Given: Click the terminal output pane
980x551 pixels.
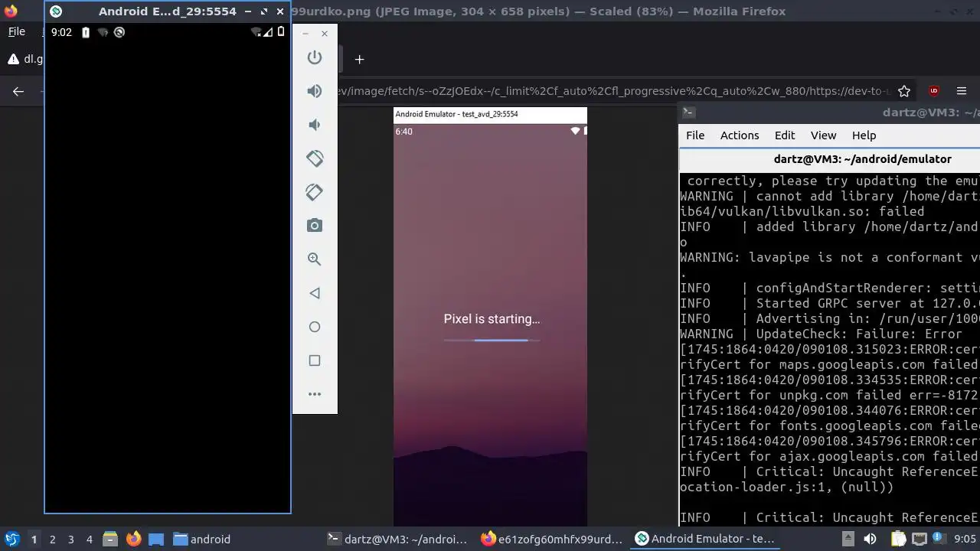Looking at the screenshot, I should click(x=829, y=349).
